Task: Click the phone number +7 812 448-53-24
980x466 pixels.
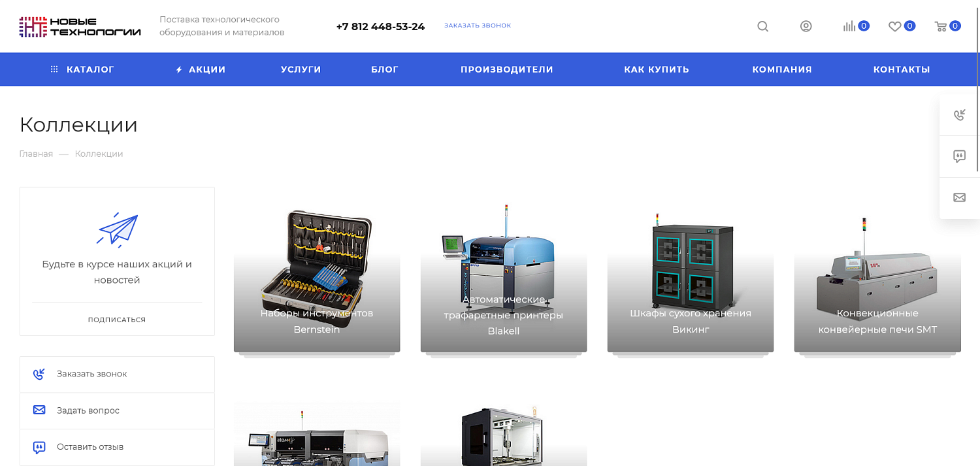Action: (x=380, y=27)
